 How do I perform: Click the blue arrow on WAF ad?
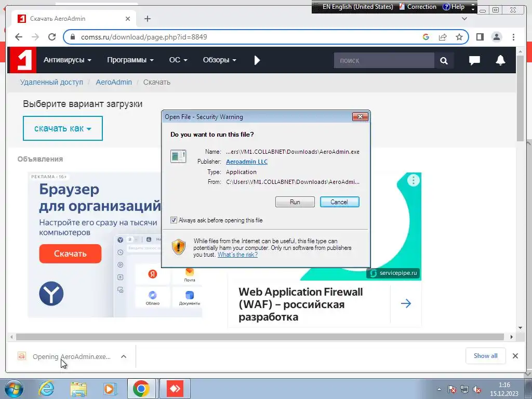[406, 303]
